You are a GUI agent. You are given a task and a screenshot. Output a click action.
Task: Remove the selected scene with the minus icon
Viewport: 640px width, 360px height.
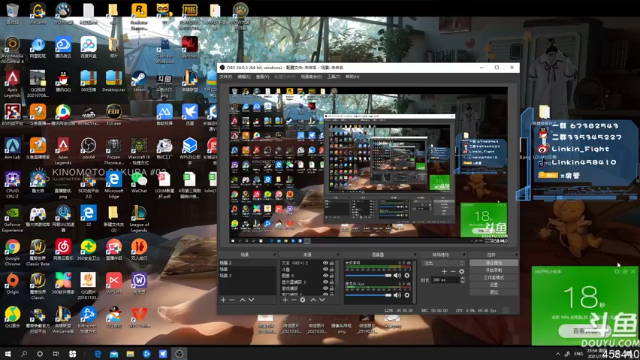[232, 300]
